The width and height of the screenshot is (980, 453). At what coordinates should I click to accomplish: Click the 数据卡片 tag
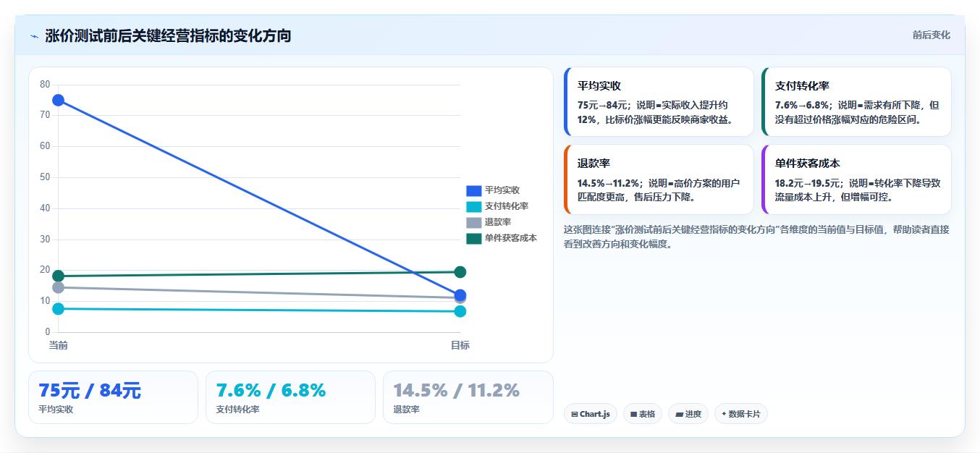(741, 414)
